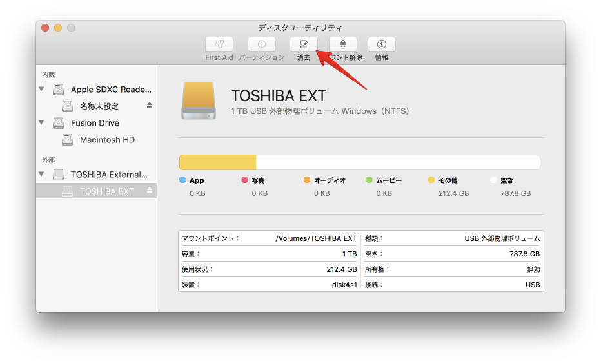Click the green ムービー legend swatch
The image size is (601, 364).
369,180
